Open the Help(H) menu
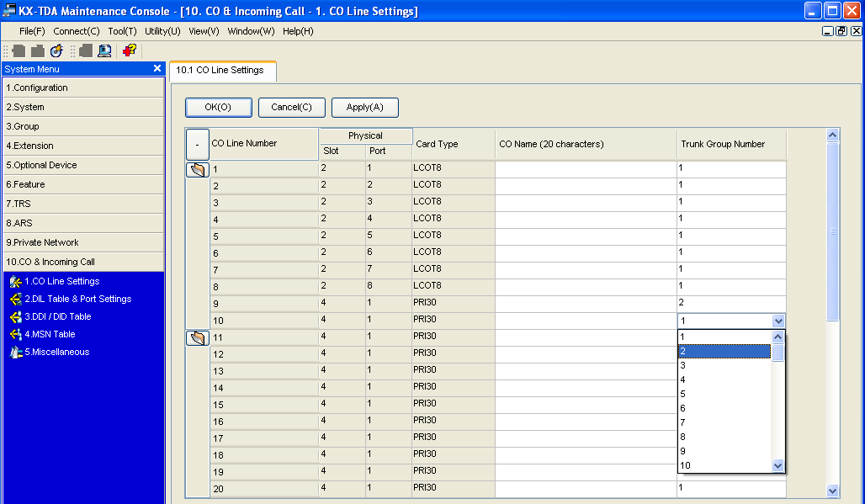Screen dimensions: 865x504 pos(298,31)
